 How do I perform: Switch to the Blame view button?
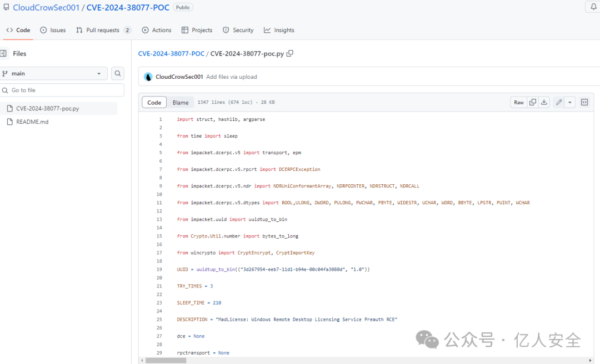[x=181, y=103]
